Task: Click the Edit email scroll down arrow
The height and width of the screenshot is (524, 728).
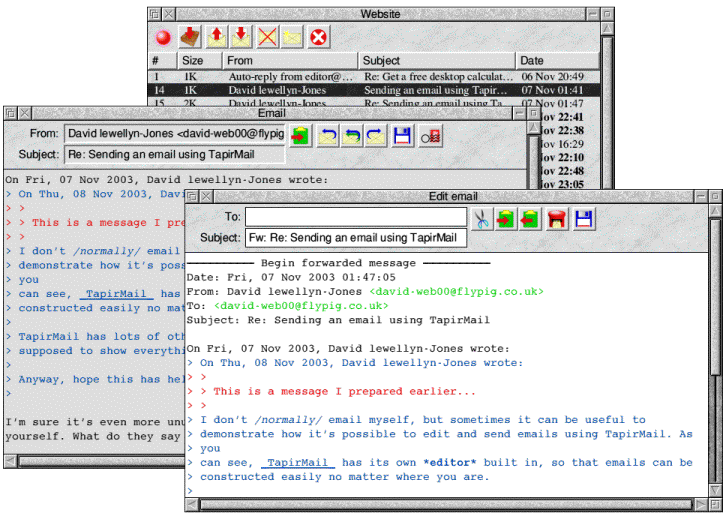Action: pyautogui.click(x=716, y=491)
